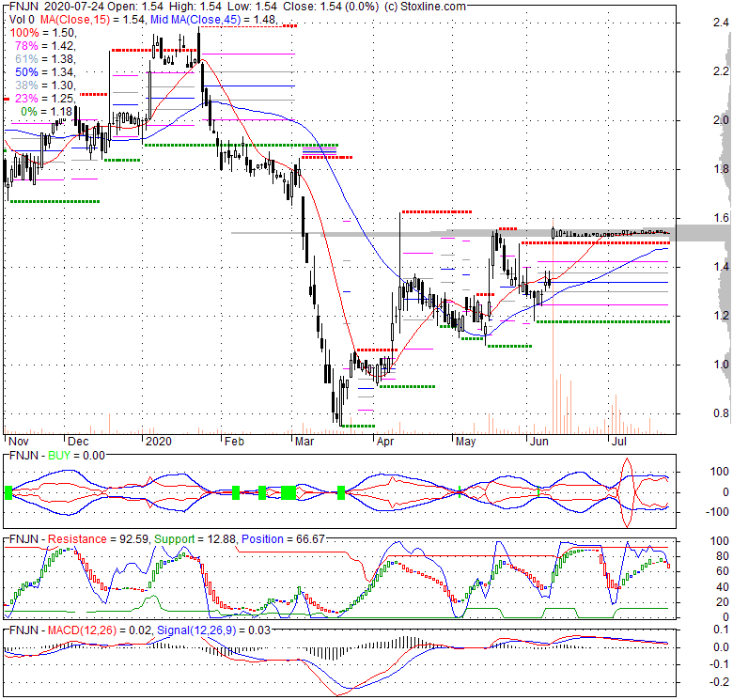
Task: Click the Feb label on time axis
Action: tap(234, 442)
